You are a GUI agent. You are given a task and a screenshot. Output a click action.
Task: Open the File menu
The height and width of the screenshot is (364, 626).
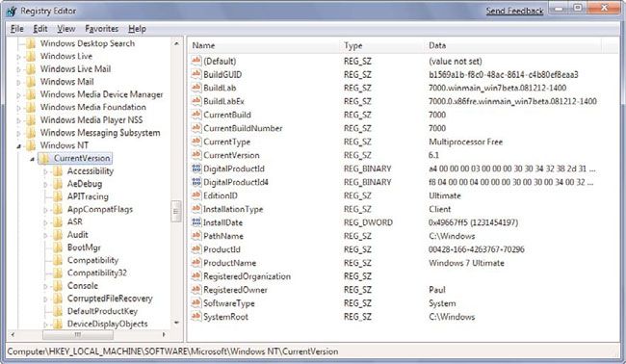[x=16, y=29]
